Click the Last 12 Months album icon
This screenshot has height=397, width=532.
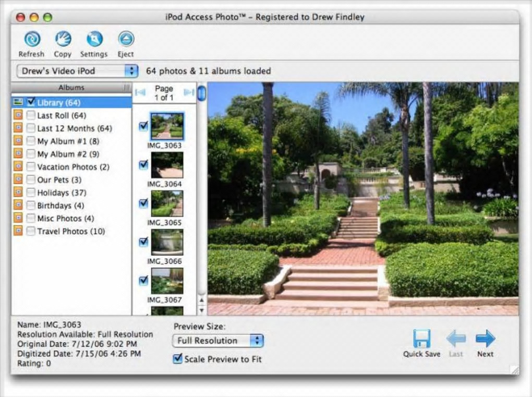pyautogui.click(x=18, y=128)
